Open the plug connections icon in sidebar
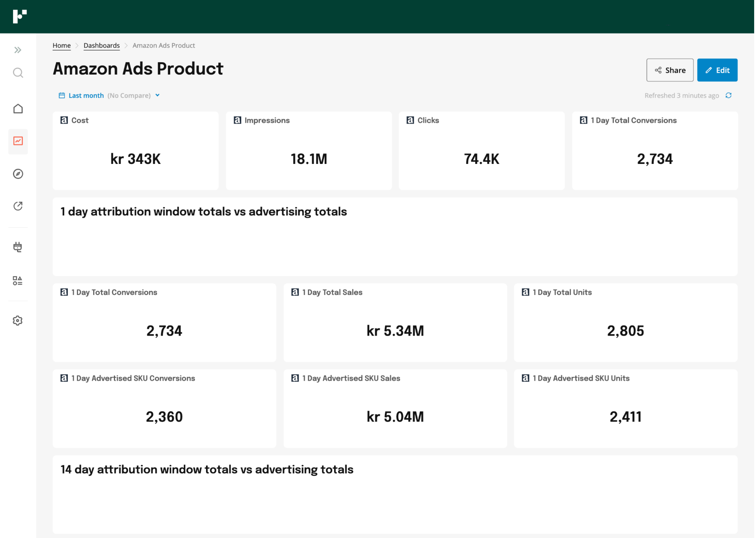The height and width of the screenshot is (538, 756). (x=18, y=247)
